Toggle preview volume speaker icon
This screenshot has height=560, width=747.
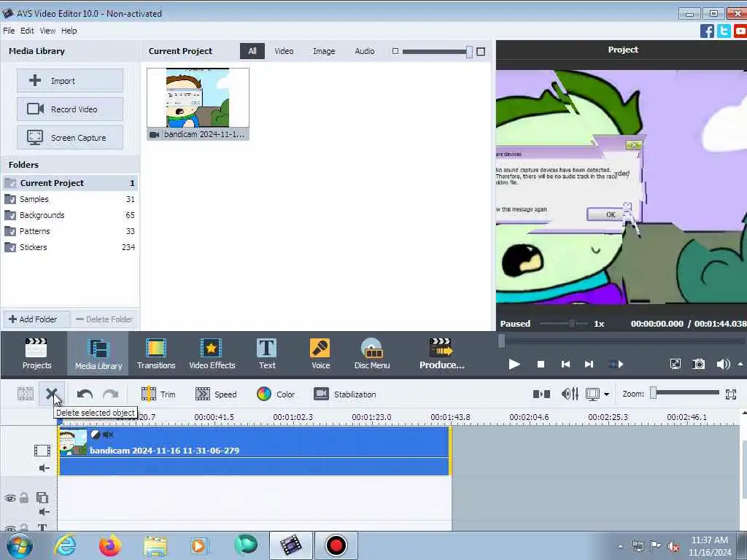coord(723,365)
